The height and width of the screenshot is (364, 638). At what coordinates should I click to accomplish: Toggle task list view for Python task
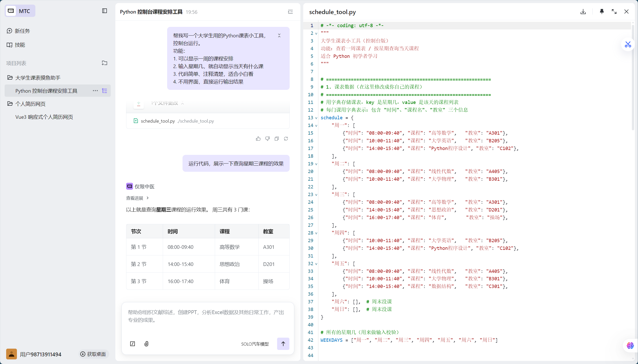tap(105, 91)
